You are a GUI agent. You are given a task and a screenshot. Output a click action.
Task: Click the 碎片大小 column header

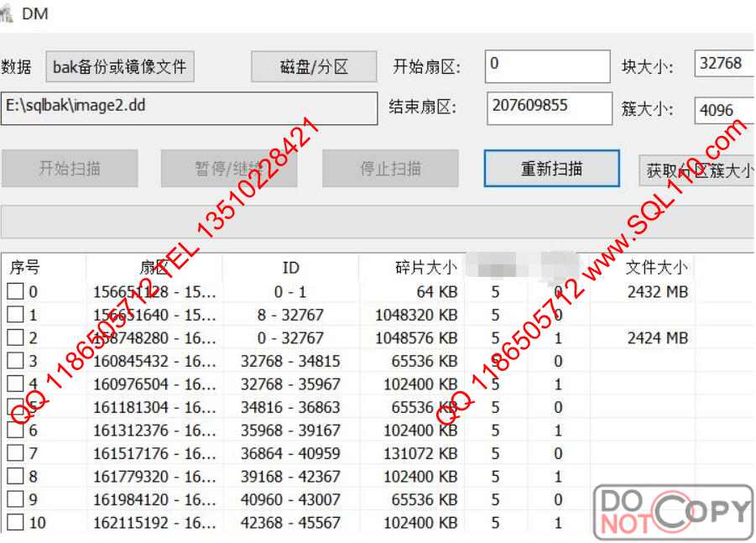425,268
